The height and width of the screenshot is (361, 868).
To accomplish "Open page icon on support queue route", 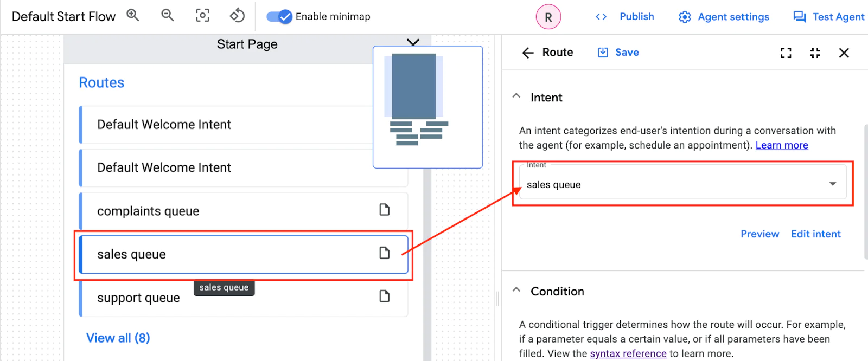I will [385, 296].
